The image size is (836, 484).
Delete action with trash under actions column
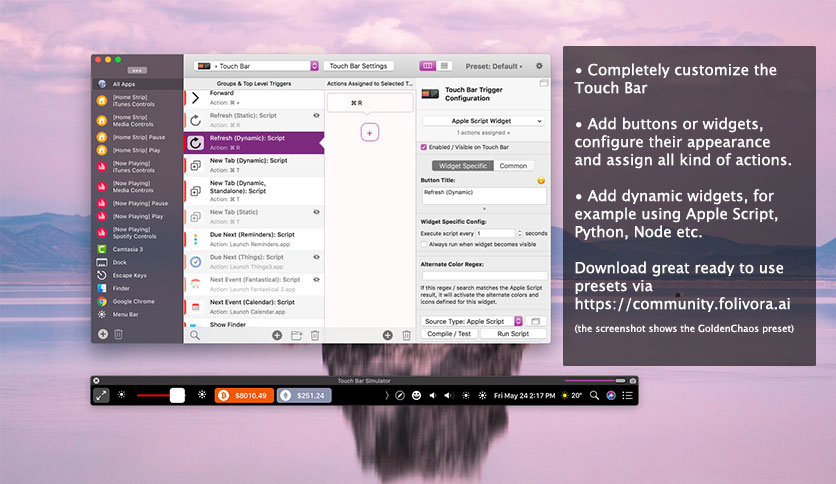point(406,335)
